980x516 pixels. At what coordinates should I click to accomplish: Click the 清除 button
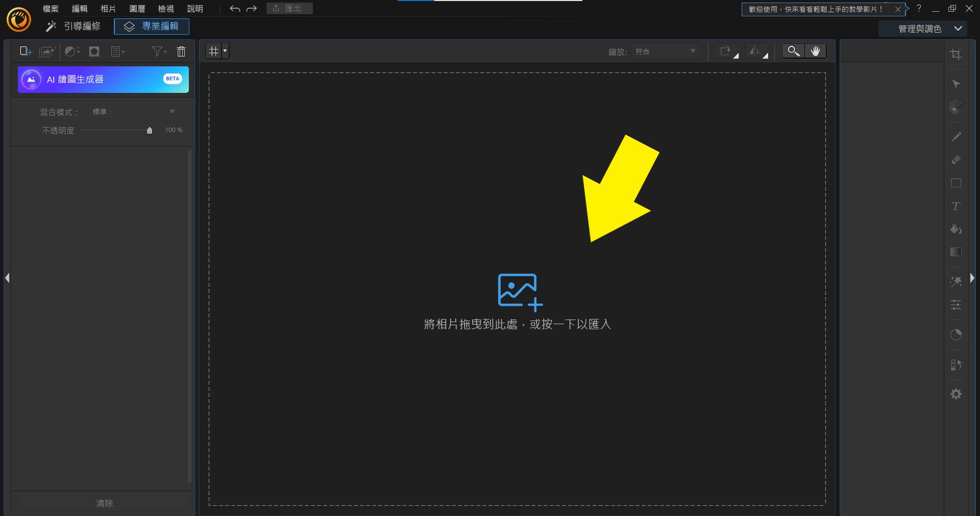pyautogui.click(x=104, y=504)
